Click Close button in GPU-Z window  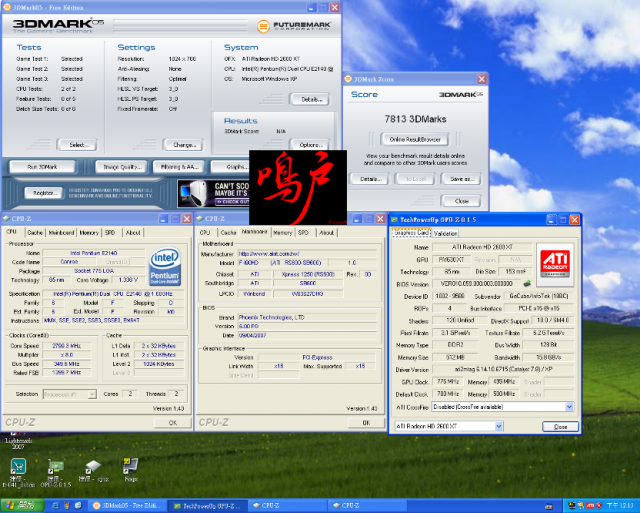[560, 426]
